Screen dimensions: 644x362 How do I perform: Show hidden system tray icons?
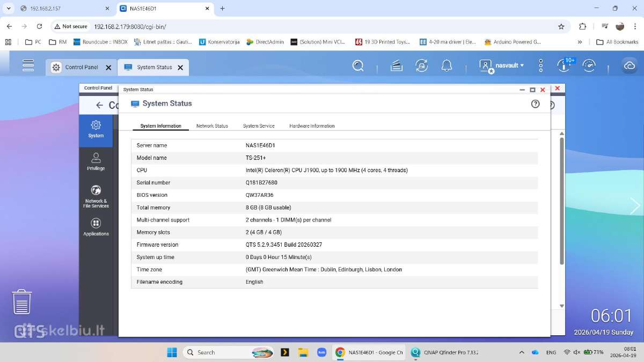click(x=522, y=352)
